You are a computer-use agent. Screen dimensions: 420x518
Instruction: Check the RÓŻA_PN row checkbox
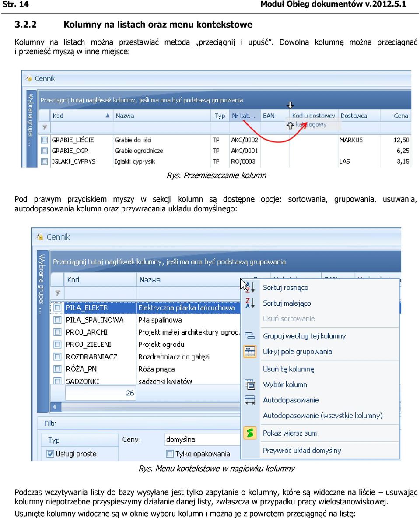(58, 369)
